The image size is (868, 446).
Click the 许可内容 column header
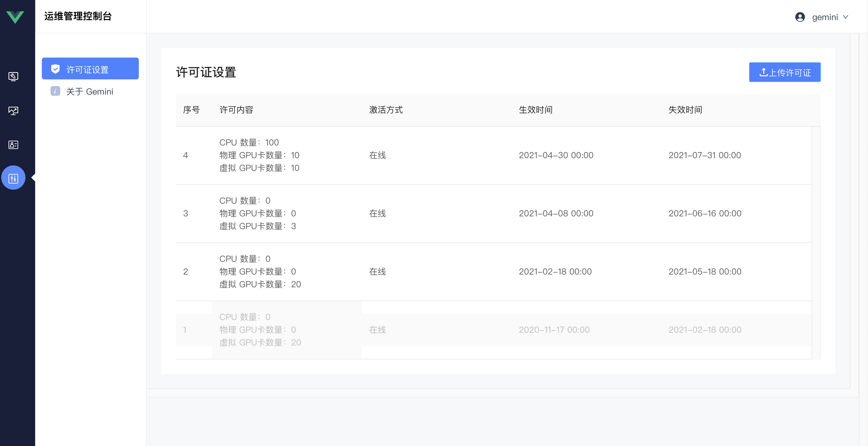coord(236,110)
